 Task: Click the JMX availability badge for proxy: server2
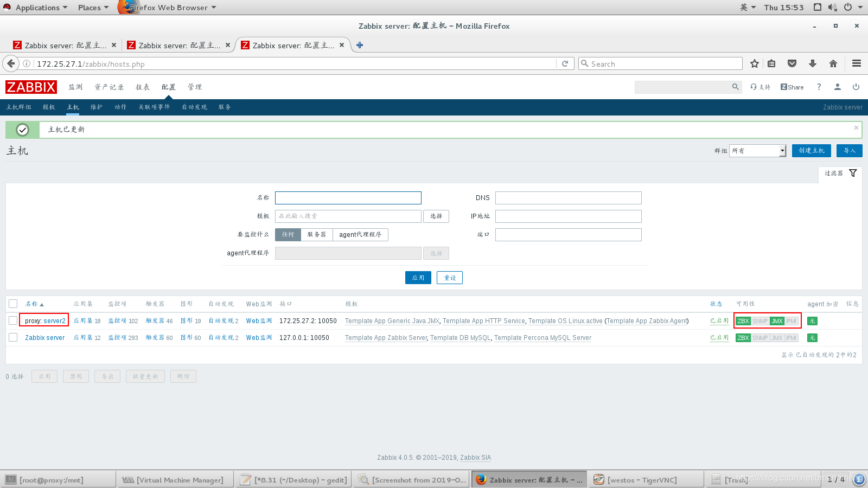[x=777, y=321]
